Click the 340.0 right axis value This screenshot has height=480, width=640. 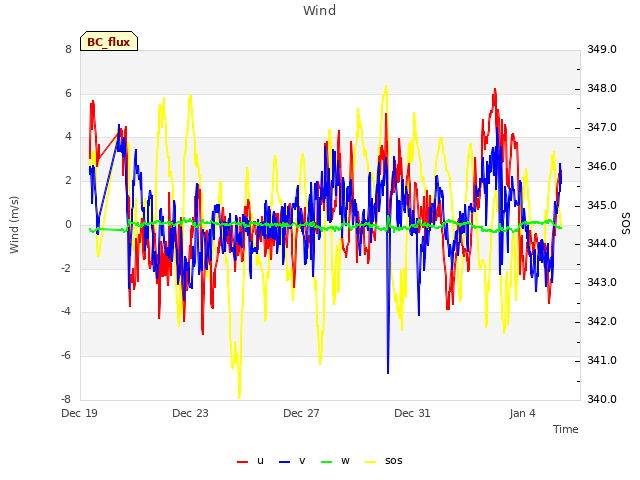point(602,399)
